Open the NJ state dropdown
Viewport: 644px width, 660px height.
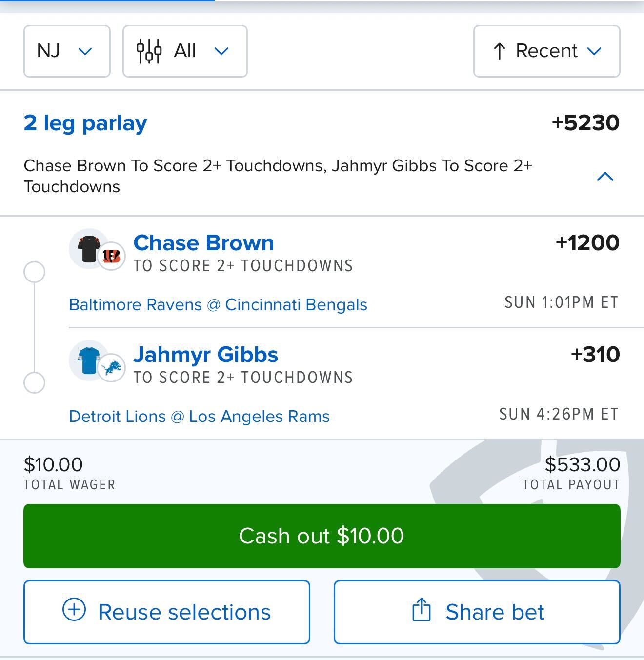[x=67, y=51]
